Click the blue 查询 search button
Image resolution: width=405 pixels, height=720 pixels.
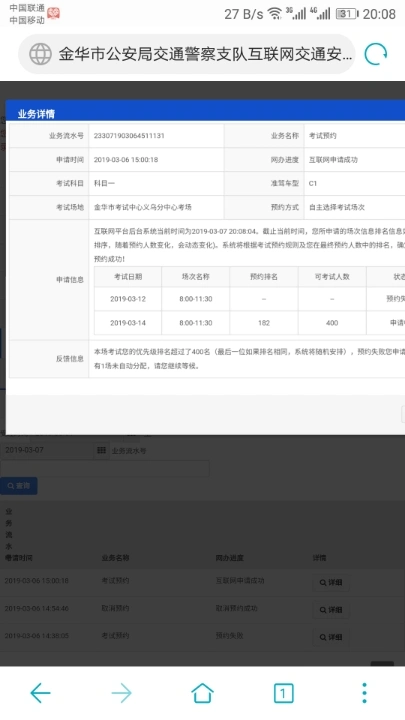pos(19,486)
